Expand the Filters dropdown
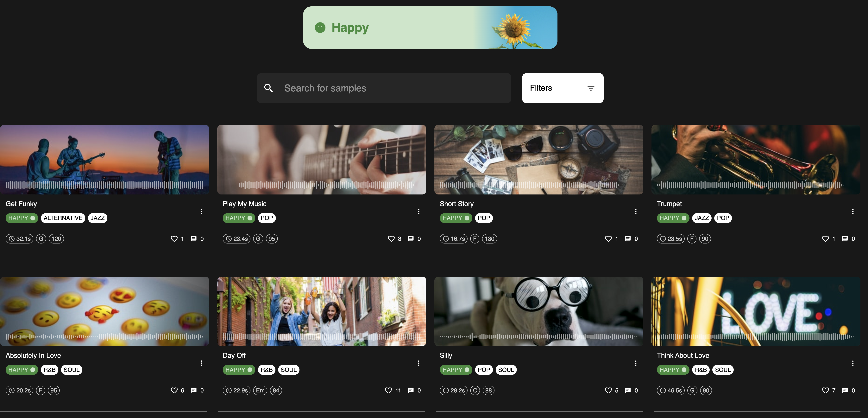 (562, 88)
